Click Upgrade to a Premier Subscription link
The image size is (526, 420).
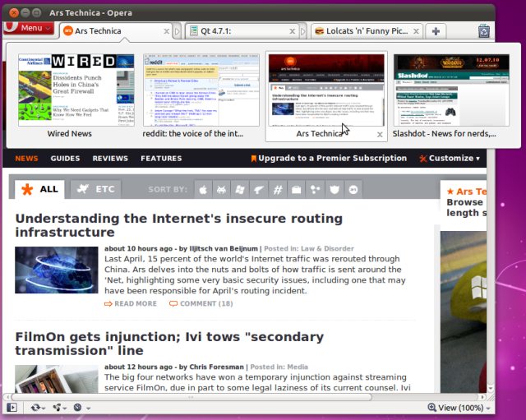coord(329,159)
